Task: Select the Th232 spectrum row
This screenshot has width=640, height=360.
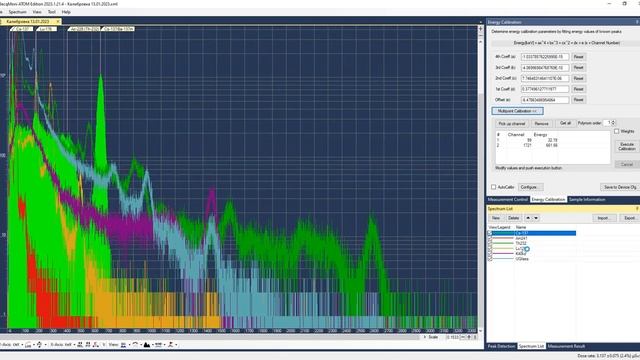Action: click(532, 243)
